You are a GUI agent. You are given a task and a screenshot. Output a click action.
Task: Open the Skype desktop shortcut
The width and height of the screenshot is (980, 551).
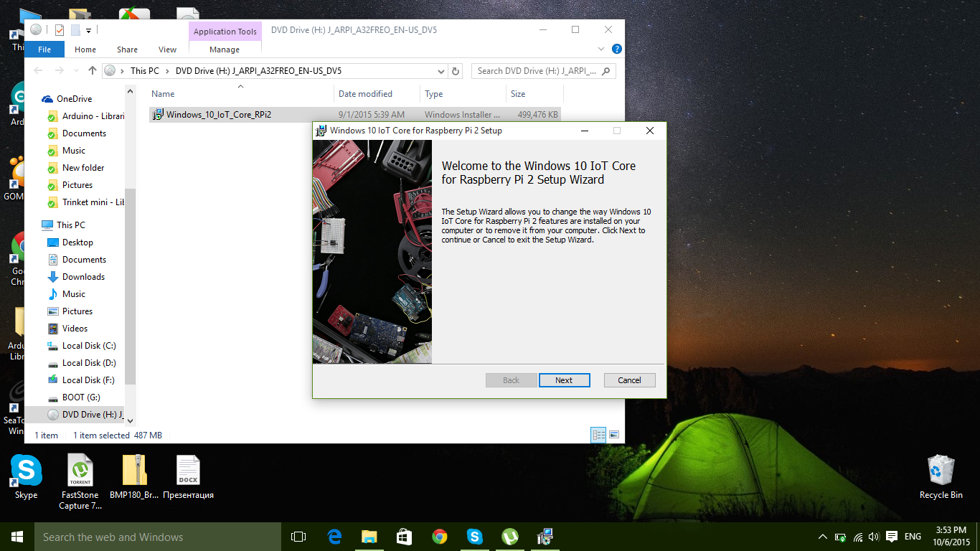(26, 475)
